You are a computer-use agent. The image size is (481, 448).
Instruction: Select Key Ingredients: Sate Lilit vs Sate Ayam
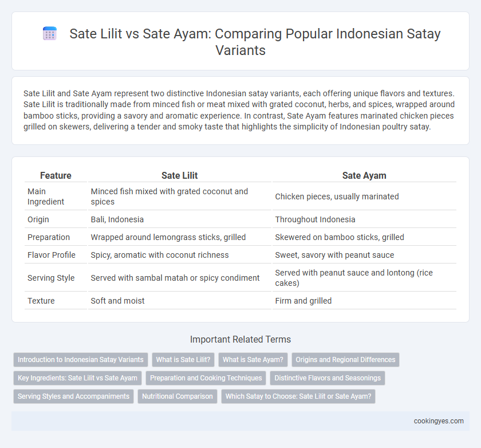[x=77, y=378]
